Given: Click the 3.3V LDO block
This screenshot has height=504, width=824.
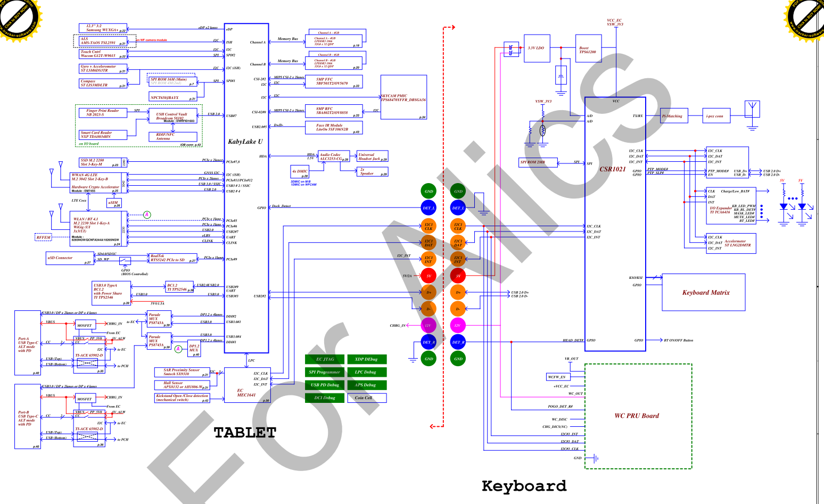Looking at the screenshot, I should pos(537,48).
